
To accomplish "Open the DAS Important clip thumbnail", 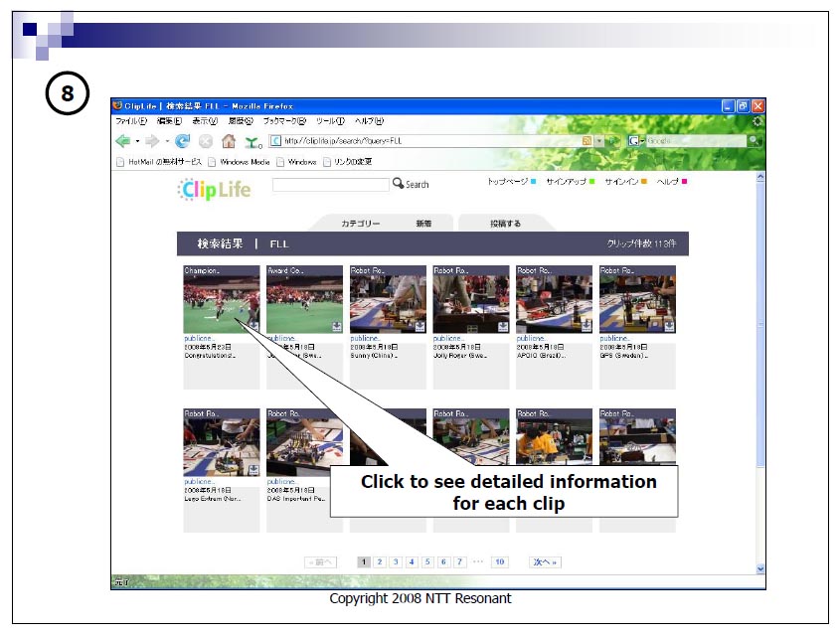I will coord(305,447).
